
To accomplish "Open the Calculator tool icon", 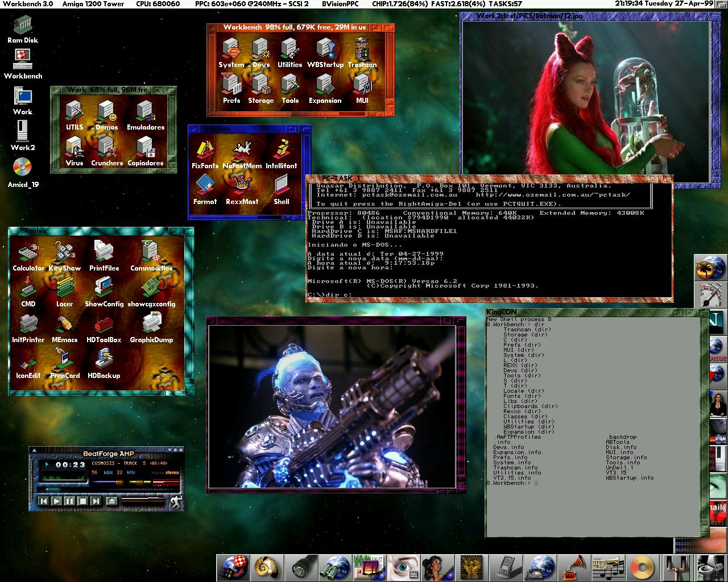I will coord(28,256).
